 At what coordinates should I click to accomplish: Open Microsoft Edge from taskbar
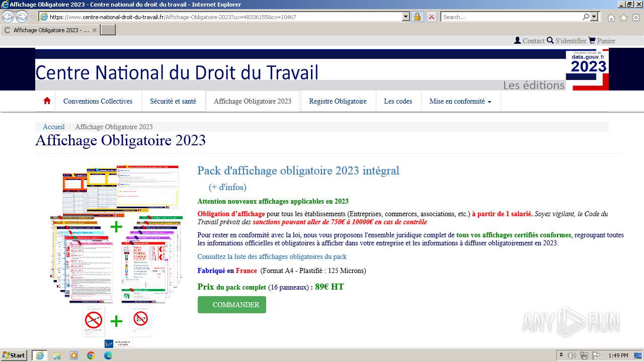108,355
